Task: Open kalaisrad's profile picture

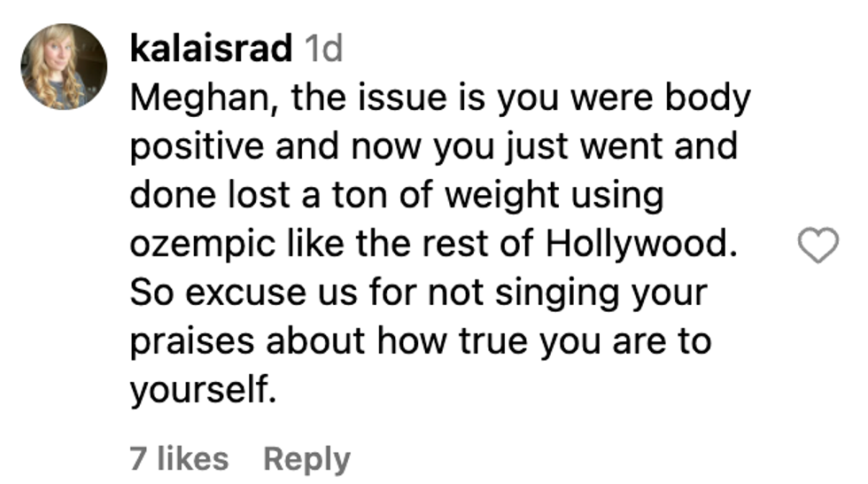Action: [x=64, y=66]
